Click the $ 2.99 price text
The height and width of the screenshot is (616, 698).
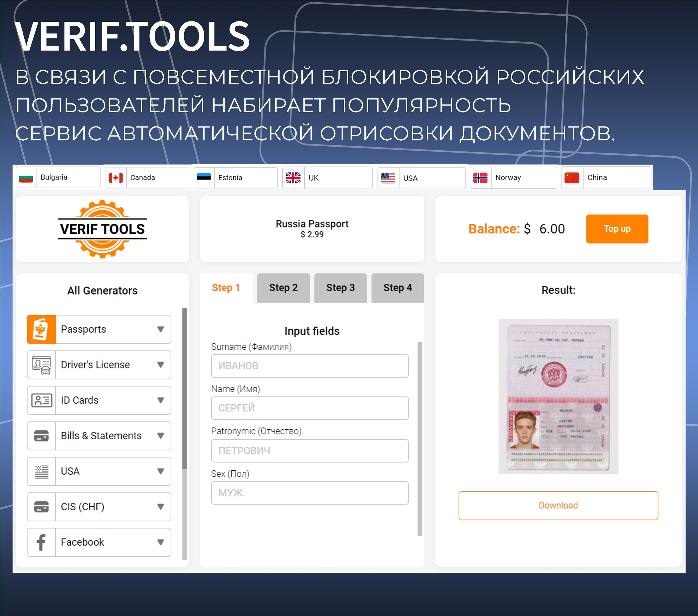312,235
